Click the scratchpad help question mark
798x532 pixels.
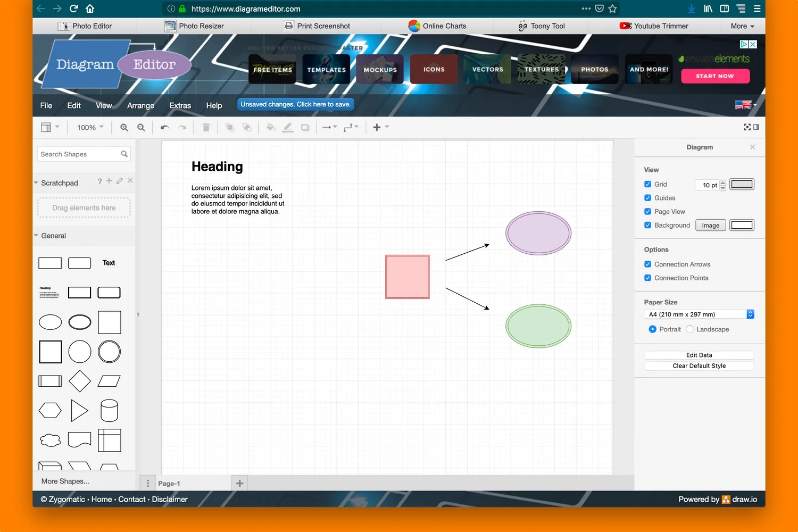[99, 181]
